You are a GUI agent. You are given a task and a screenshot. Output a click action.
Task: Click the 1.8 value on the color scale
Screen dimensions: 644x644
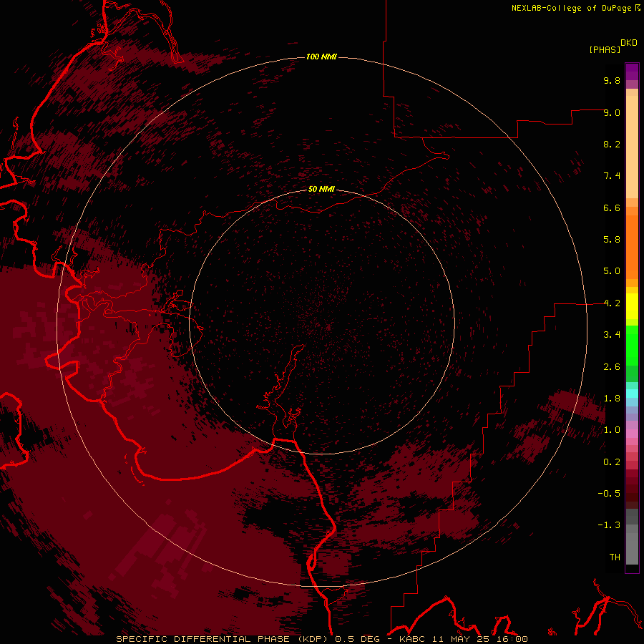pos(612,399)
